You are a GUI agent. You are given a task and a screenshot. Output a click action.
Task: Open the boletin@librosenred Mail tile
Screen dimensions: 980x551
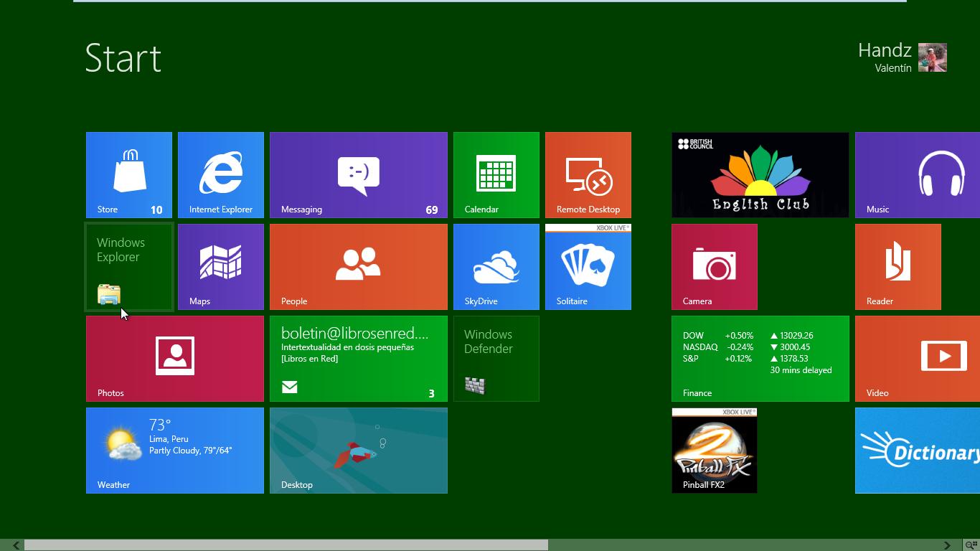point(359,359)
